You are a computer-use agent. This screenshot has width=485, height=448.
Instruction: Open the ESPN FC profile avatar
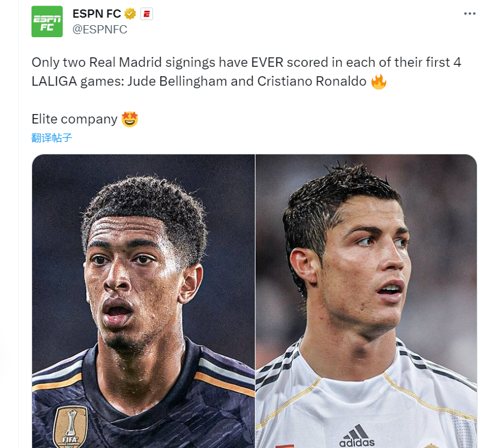[x=47, y=21]
